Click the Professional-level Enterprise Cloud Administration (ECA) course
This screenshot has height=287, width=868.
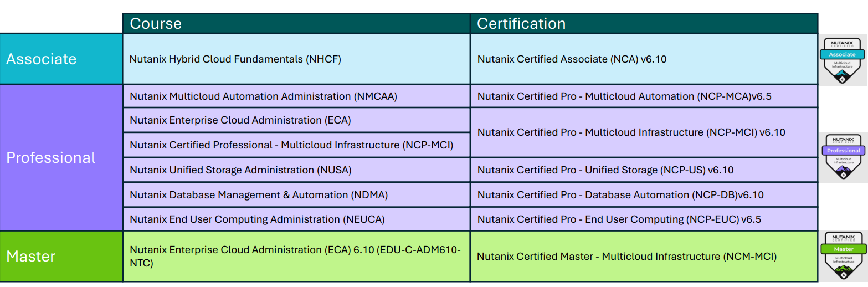(x=240, y=120)
